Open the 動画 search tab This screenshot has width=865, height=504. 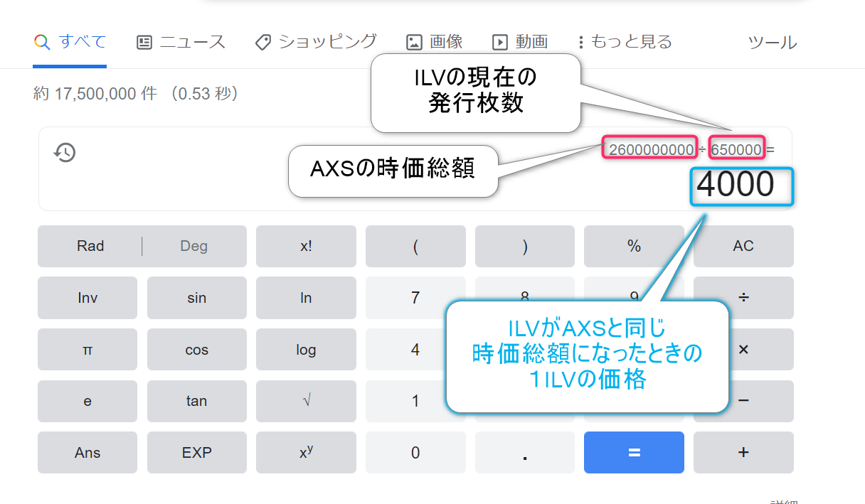click(x=520, y=42)
